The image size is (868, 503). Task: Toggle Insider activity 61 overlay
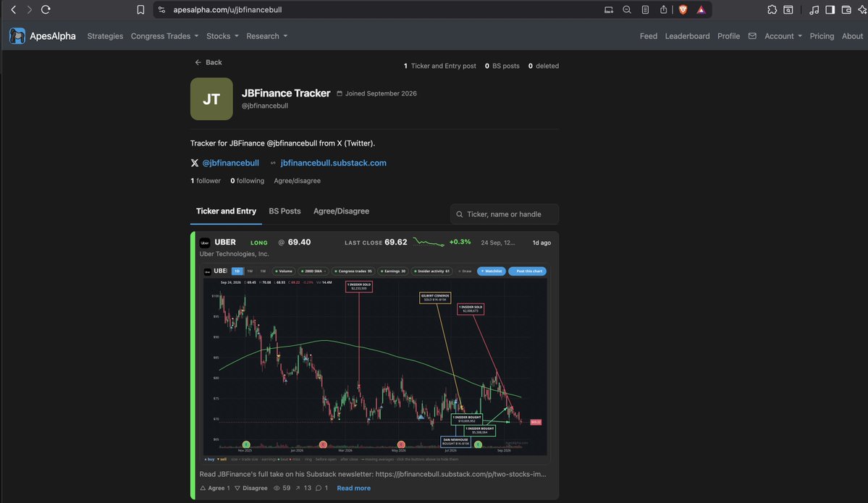[432, 271]
